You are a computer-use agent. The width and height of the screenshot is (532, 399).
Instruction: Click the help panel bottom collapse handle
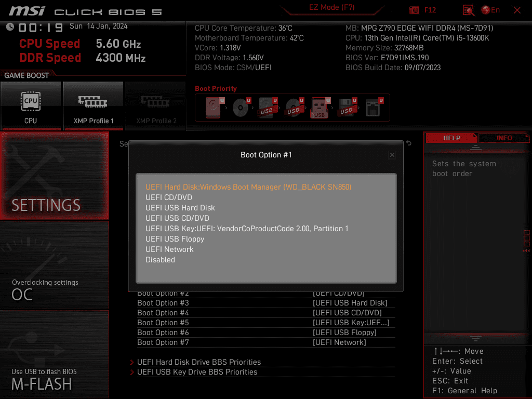click(476, 338)
